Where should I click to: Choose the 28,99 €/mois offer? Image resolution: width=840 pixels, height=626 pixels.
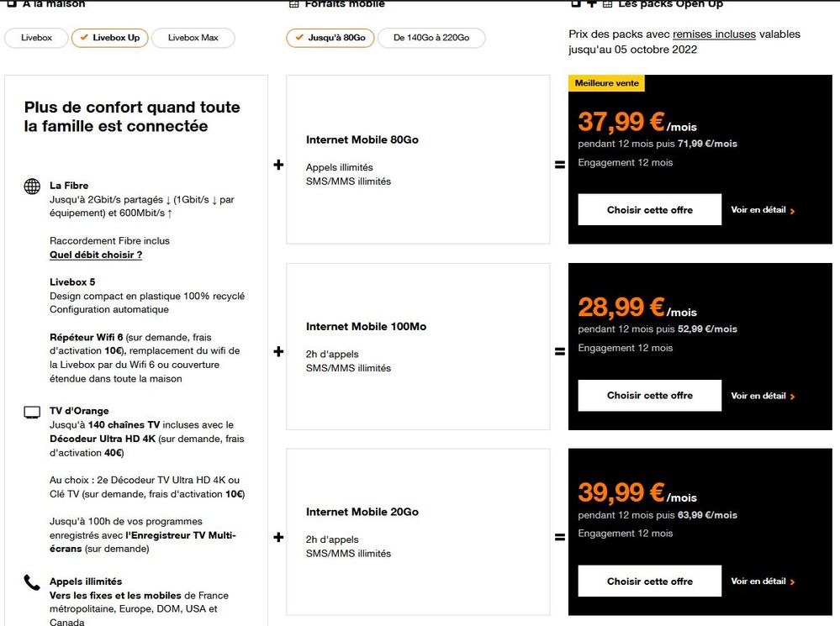pos(649,396)
